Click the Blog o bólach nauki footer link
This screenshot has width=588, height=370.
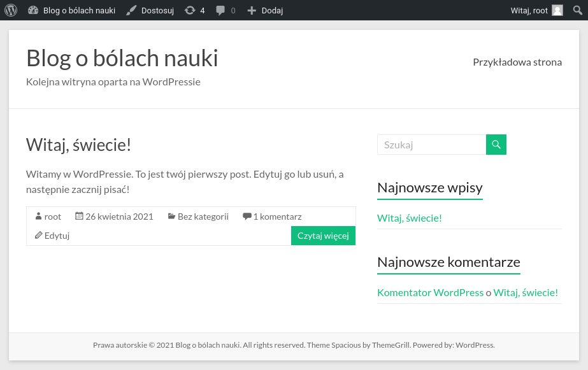(208, 345)
